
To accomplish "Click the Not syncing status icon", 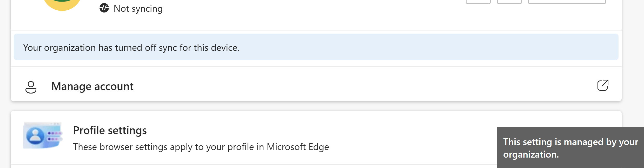I will click(x=104, y=8).
